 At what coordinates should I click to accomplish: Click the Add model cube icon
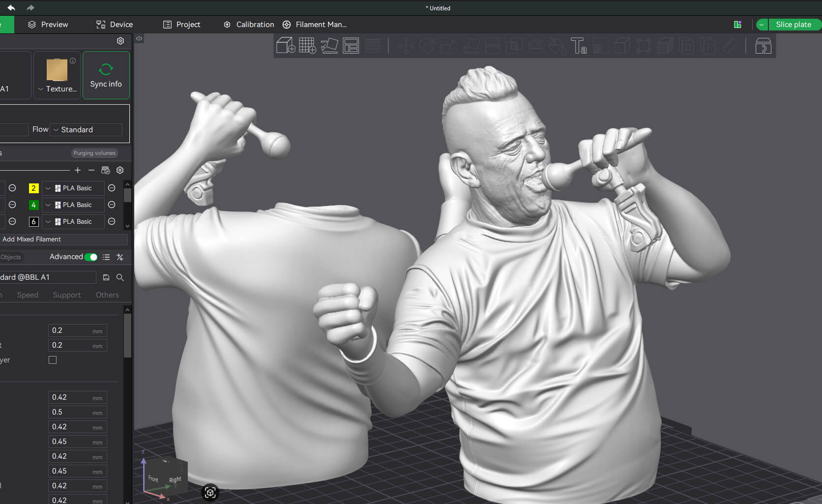[286, 46]
